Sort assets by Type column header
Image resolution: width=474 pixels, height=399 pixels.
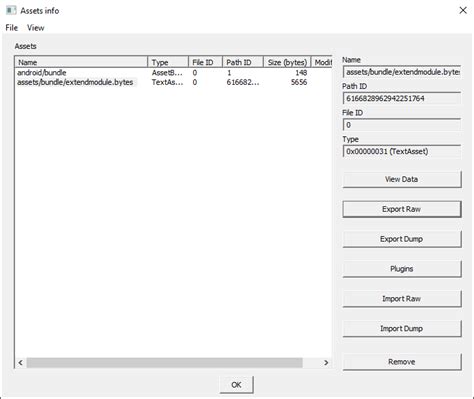pos(168,62)
